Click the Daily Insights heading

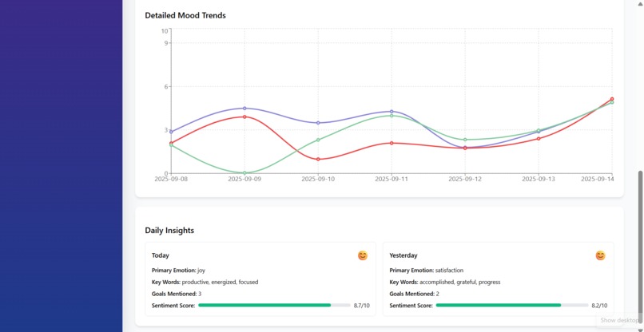[169, 231]
